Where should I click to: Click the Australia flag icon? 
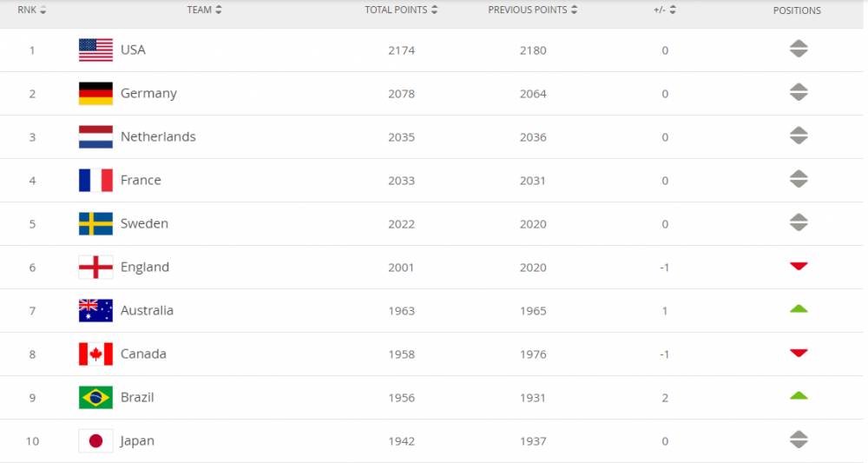(95, 311)
